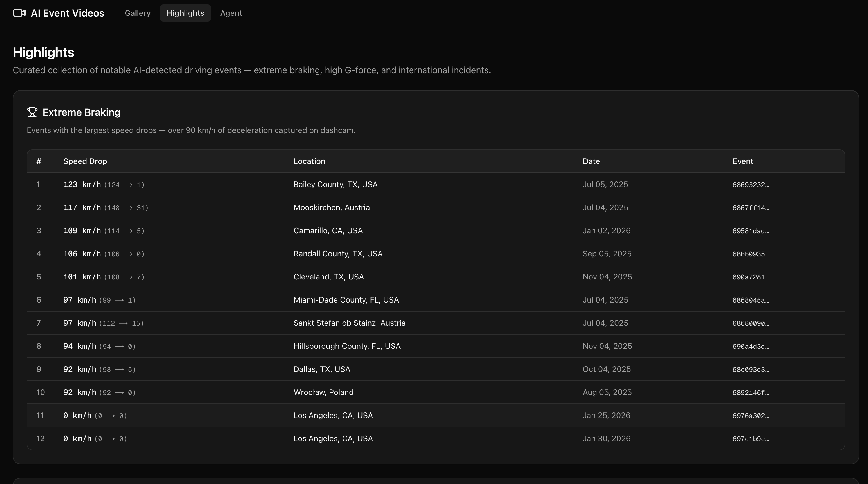This screenshot has width=868, height=484.
Task: Open event 690a7281 from Cleveland
Action: [750, 277]
